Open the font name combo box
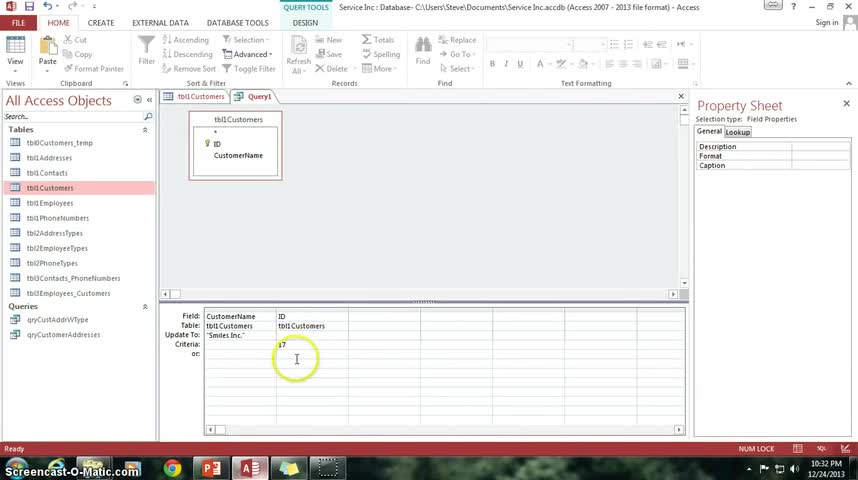The image size is (858, 480). tap(530, 44)
